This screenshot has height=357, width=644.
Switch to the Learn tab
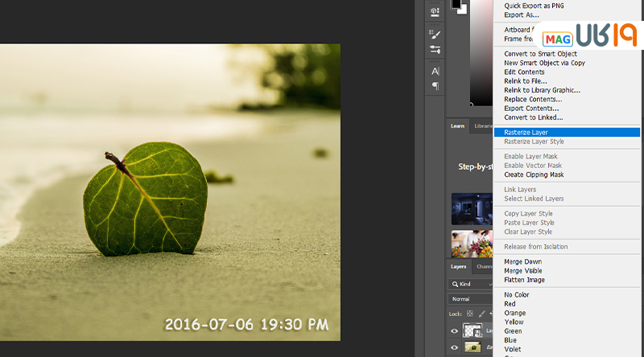coord(457,126)
